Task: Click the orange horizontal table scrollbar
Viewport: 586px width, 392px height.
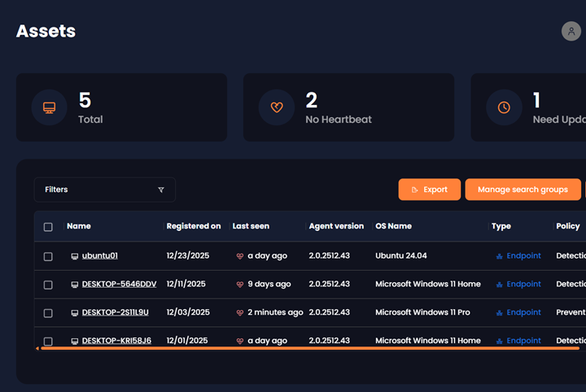Action: 309,348
